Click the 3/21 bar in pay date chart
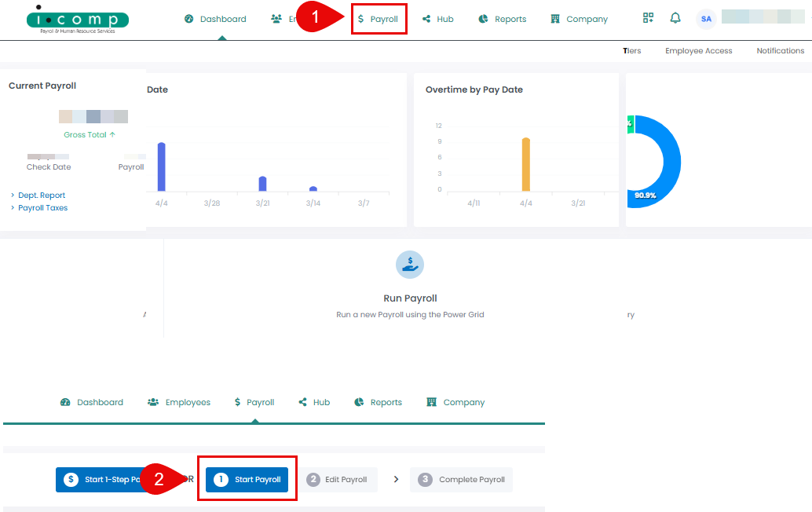Viewport: 812px width, 512px height. pyautogui.click(x=262, y=184)
